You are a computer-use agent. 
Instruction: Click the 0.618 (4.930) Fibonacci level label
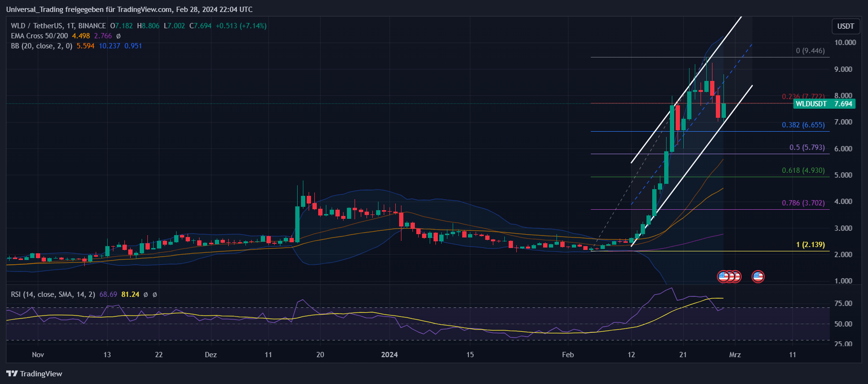(803, 170)
